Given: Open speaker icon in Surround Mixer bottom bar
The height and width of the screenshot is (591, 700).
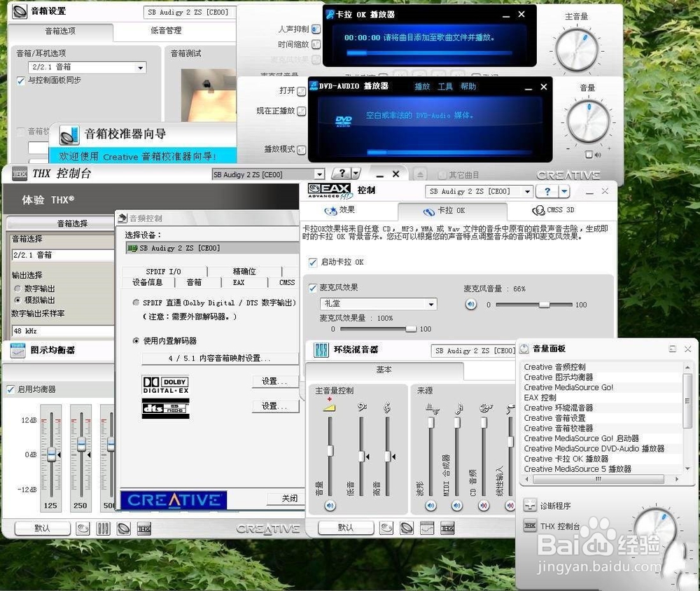Looking at the screenshot, I should [407, 529].
